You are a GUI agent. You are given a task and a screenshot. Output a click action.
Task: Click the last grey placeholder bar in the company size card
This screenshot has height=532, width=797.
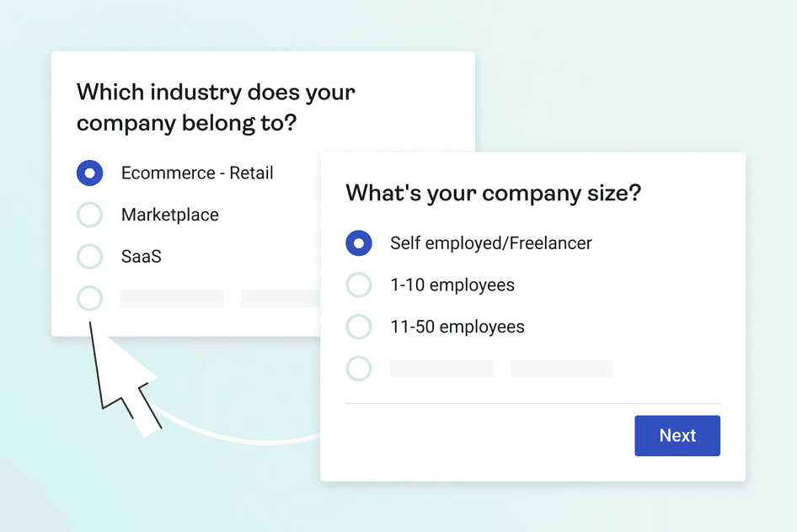tap(561, 368)
